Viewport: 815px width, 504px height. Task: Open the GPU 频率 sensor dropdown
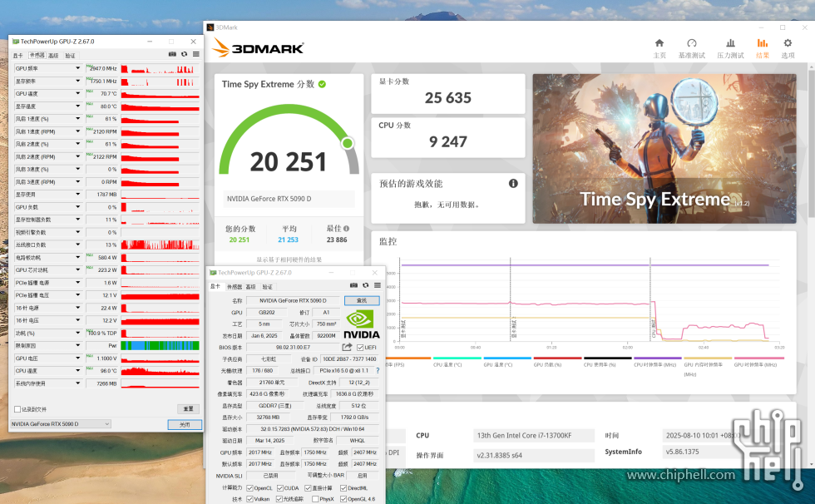point(78,68)
